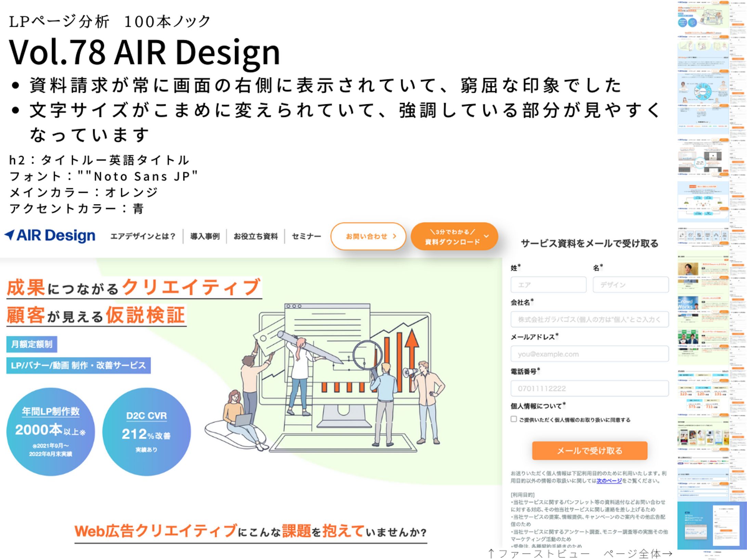Check the 個人情報 consent checkbox
747x560 pixels.
tap(514, 419)
